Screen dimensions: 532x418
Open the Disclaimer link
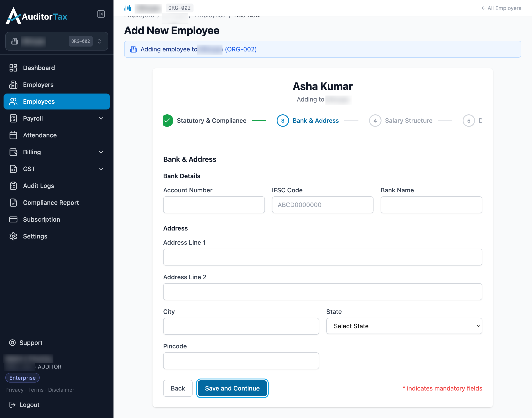[61, 390]
